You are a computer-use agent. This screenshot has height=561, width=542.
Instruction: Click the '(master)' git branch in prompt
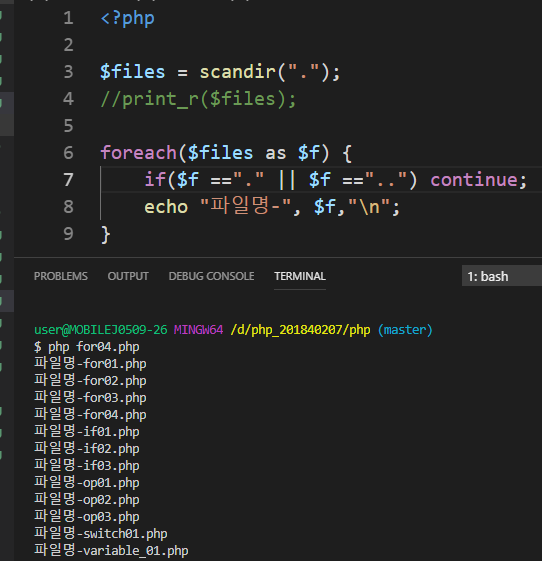point(405,330)
